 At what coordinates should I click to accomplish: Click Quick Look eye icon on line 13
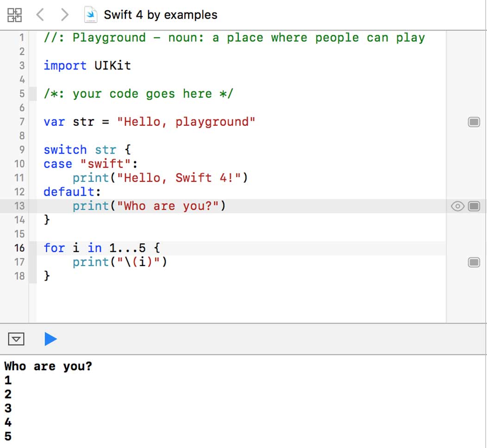[457, 206]
